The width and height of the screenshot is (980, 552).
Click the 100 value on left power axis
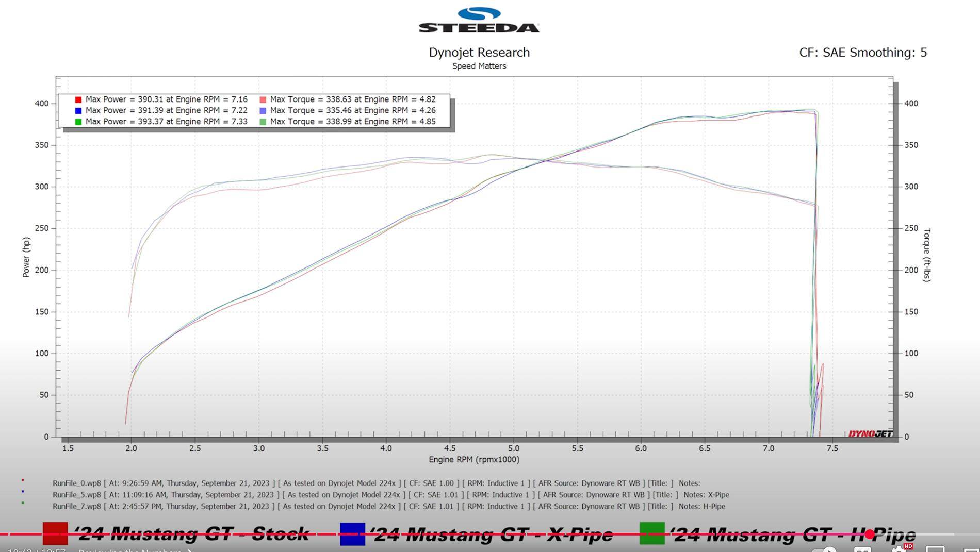pos(42,354)
